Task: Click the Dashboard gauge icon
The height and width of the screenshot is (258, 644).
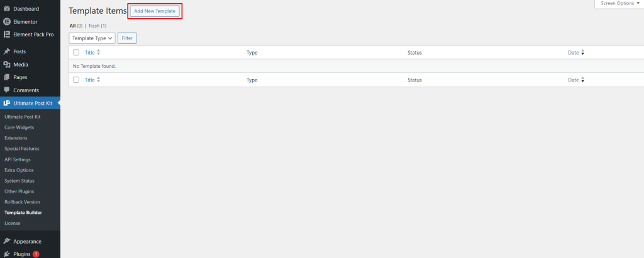Action: pos(6,9)
